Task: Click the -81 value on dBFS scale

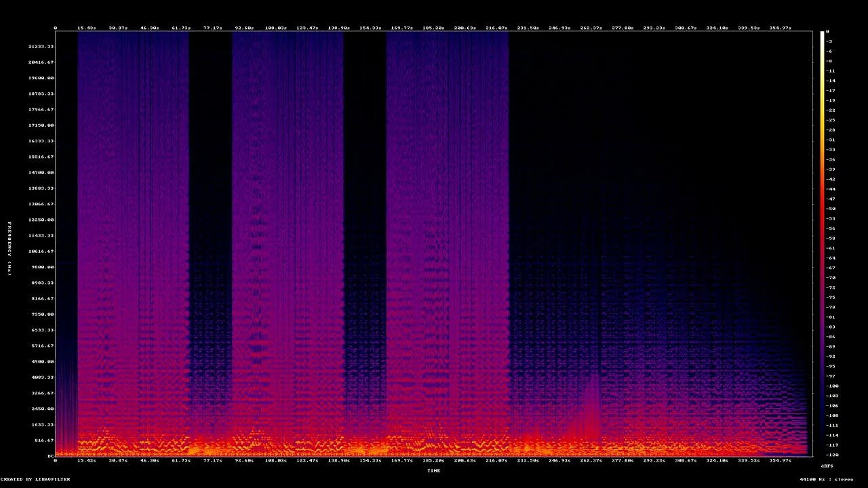Action: [x=831, y=317]
